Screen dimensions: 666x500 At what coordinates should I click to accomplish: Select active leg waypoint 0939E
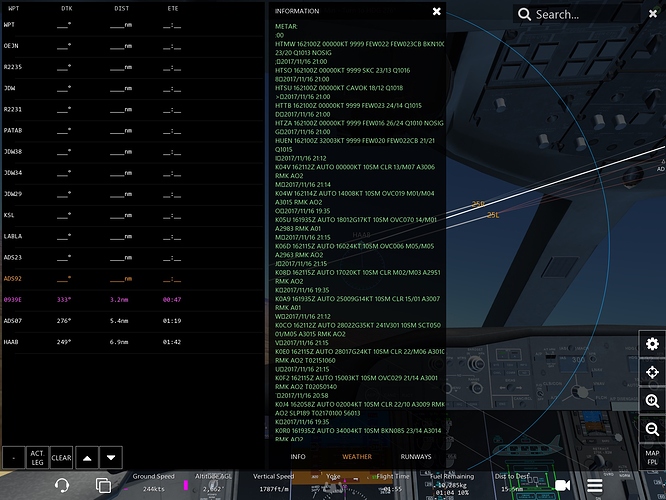(133, 300)
